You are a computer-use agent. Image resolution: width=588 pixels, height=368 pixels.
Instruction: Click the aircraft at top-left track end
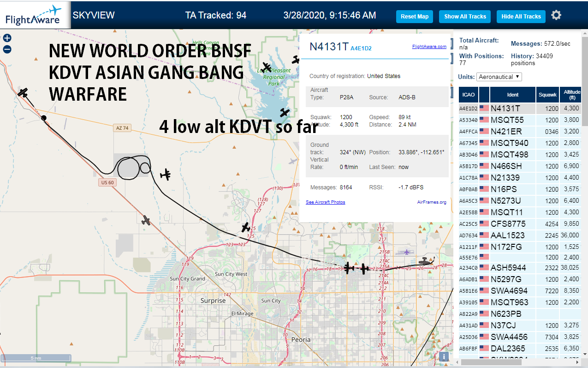point(23,92)
